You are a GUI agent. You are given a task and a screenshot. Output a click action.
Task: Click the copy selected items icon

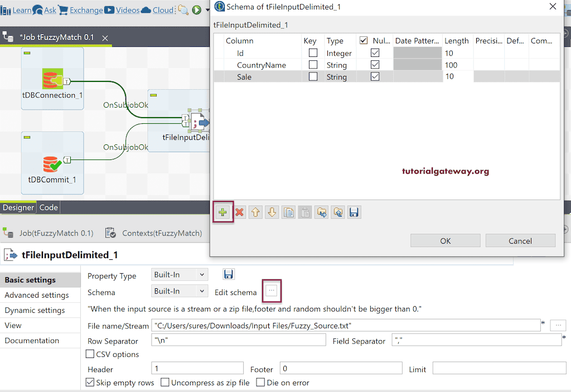tap(288, 212)
